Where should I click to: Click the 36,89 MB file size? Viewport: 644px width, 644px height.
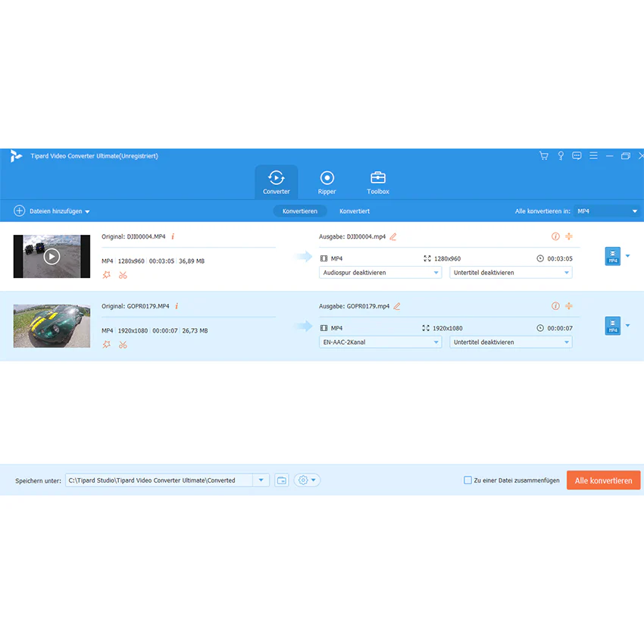point(192,261)
